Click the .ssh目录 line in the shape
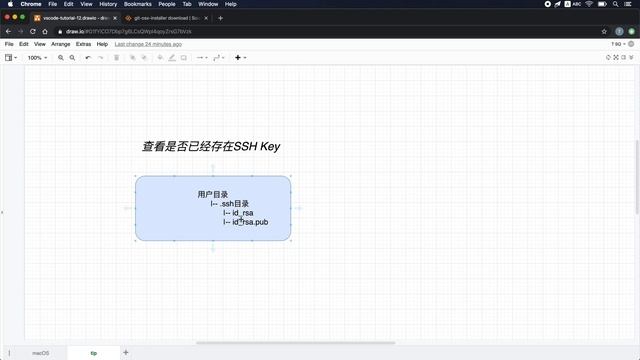640x360 pixels. [x=230, y=204]
